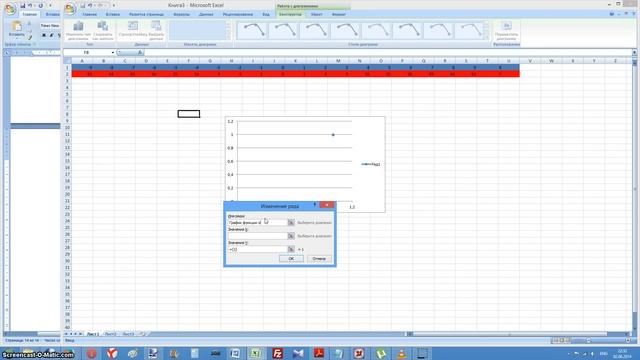Image resolution: width=640 pixels, height=360 pixels.
Task: Expand the chart styles gallery arrow
Action: point(487,37)
